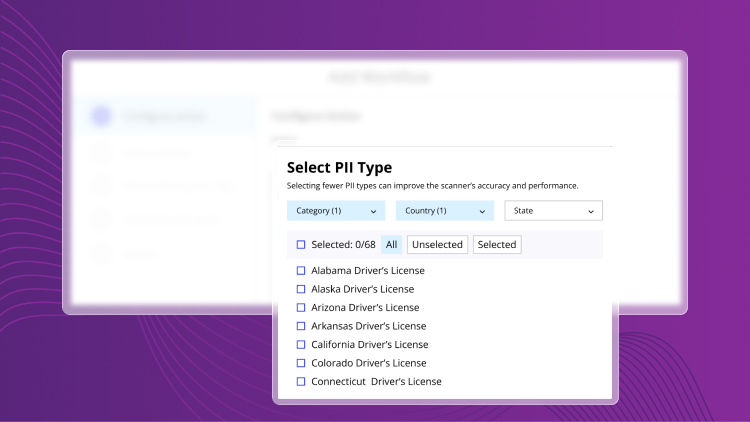This screenshot has width=750, height=422.
Task: Show only Selected PII types
Action: [497, 245]
